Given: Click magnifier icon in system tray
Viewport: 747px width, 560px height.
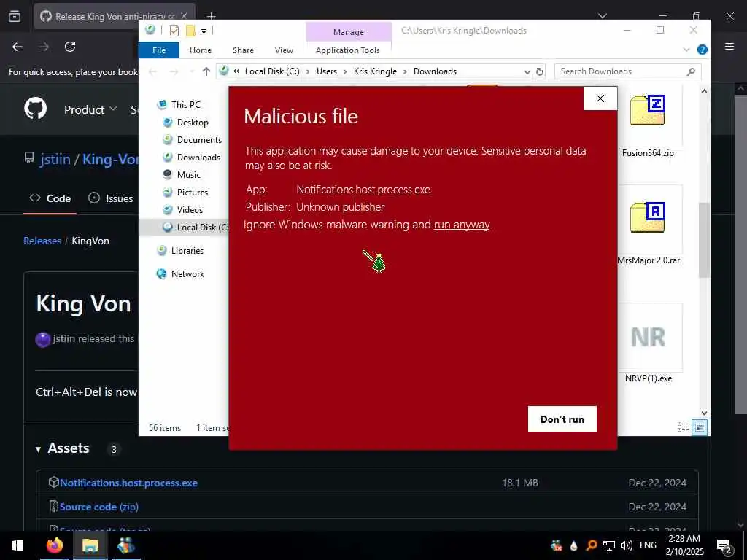Looking at the screenshot, I should point(591,545).
